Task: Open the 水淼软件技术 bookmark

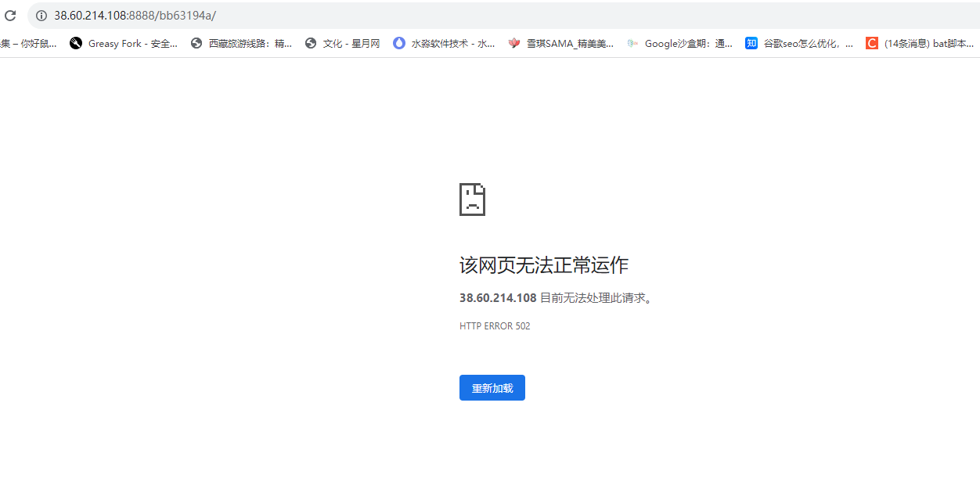Action: coord(444,44)
